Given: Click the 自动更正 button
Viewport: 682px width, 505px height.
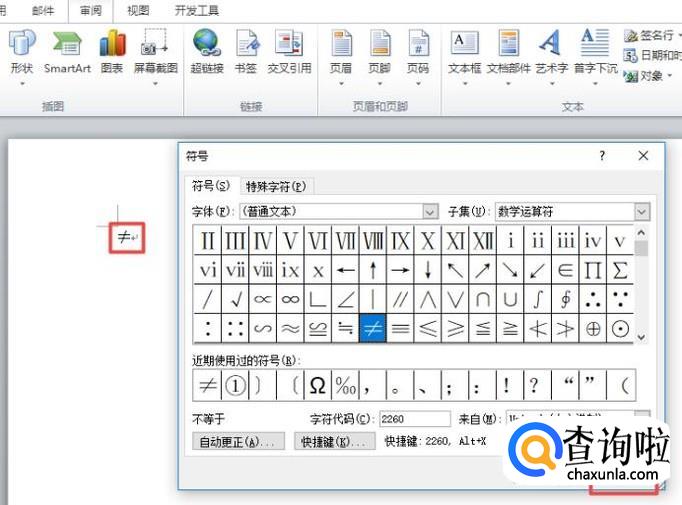Looking at the screenshot, I should 238,441.
